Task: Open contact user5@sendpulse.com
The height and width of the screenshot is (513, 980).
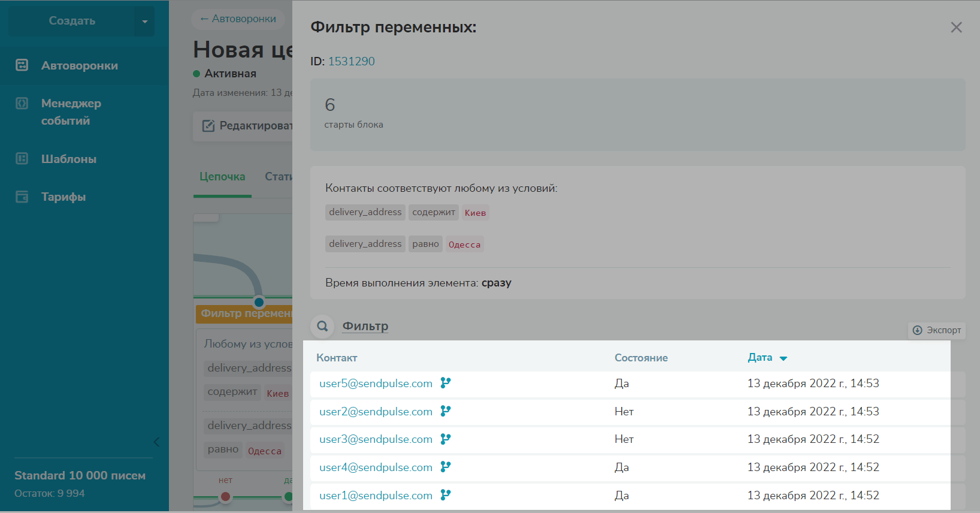Action: (376, 384)
